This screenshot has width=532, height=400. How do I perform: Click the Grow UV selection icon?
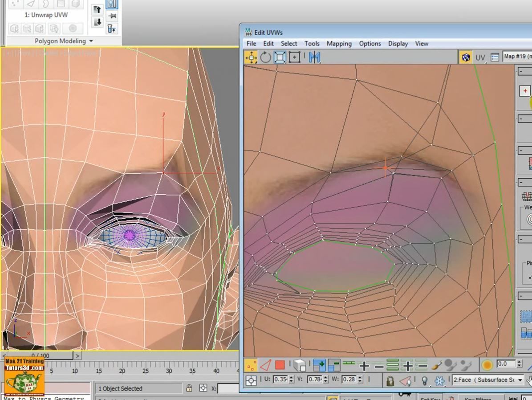pyautogui.click(x=319, y=365)
